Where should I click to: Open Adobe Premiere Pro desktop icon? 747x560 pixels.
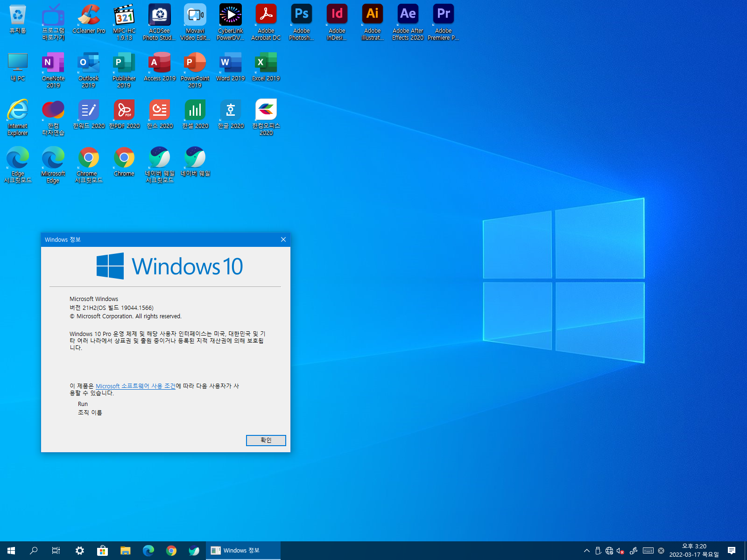(x=444, y=22)
